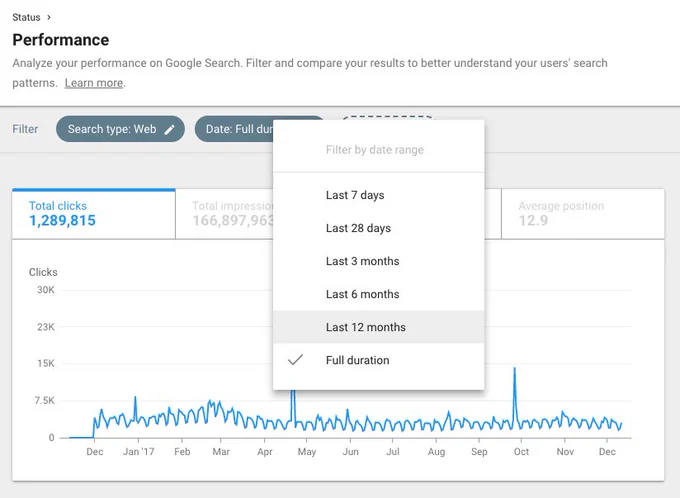Click the Sep x-axis label

(479, 452)
